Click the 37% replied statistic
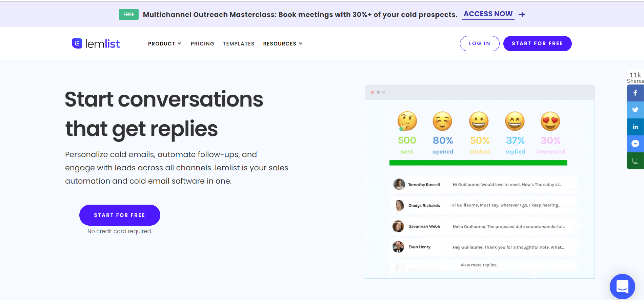 pos(515,145)
